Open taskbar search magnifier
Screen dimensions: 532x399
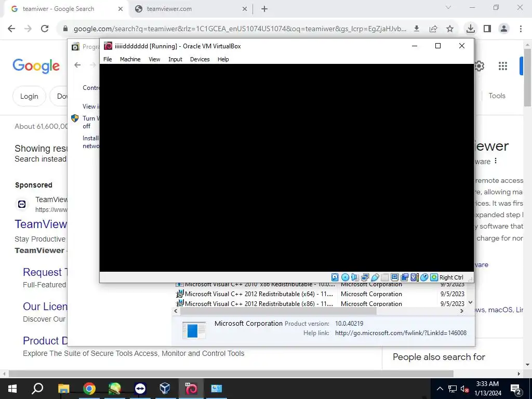point(37,389)
